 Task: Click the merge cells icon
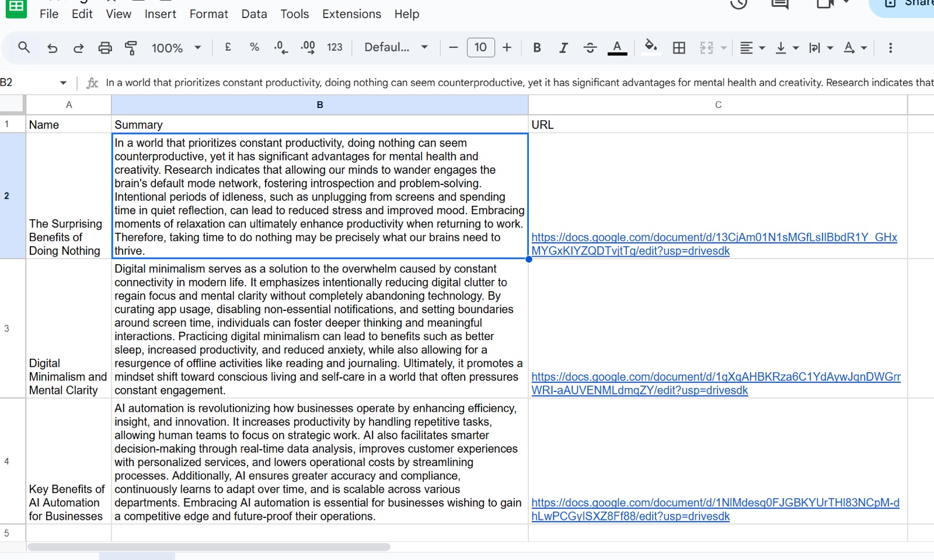706,48
